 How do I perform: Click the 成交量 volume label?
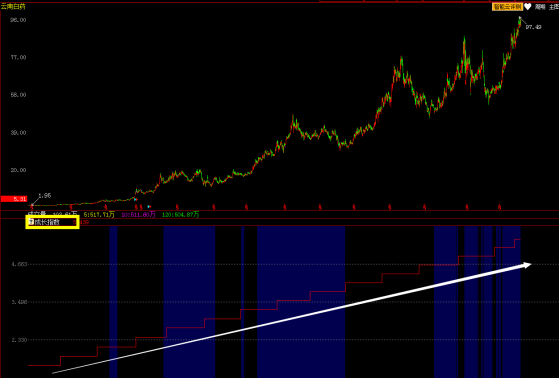(37, 214)
